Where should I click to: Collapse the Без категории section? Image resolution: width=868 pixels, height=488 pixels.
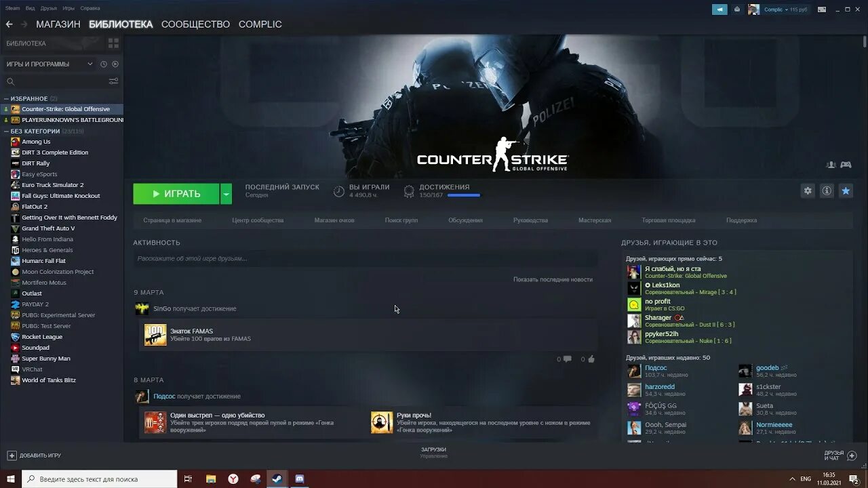tap(6, 131)
